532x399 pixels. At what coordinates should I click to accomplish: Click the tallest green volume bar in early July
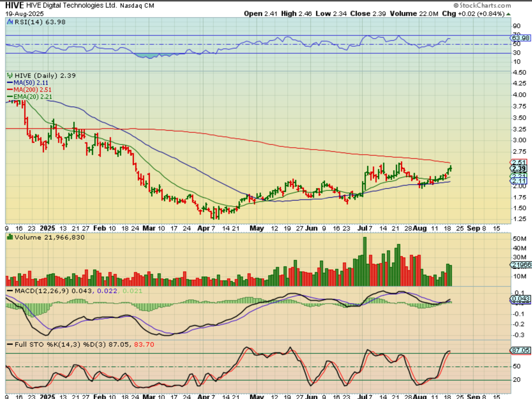click(365, 262)
